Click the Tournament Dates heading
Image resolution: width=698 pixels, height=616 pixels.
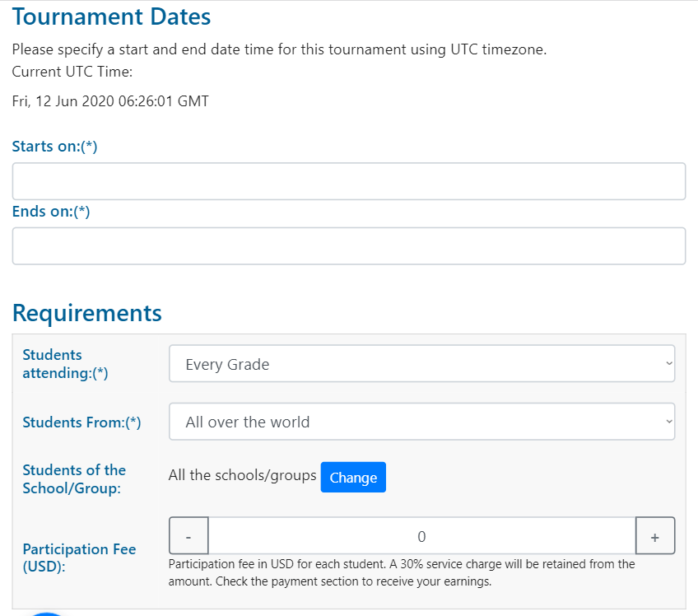click(112, 16)
